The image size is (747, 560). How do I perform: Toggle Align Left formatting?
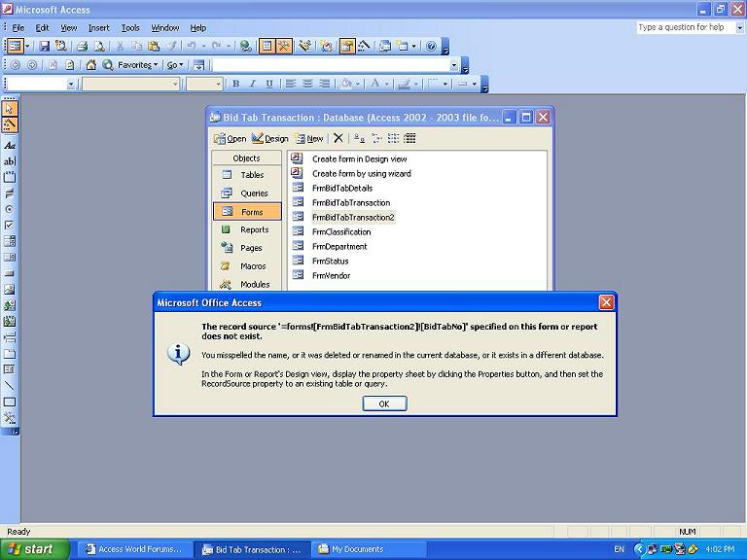point(290,84)
